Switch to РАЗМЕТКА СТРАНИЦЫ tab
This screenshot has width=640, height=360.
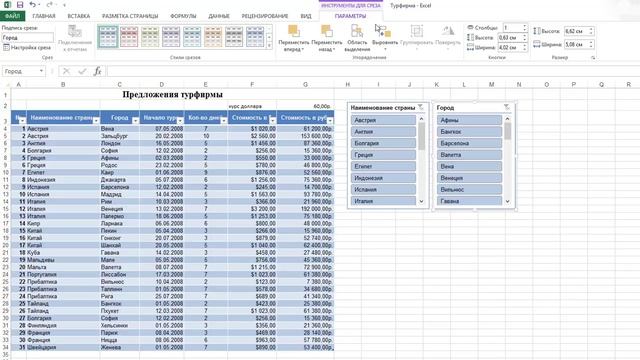point(130,16)
